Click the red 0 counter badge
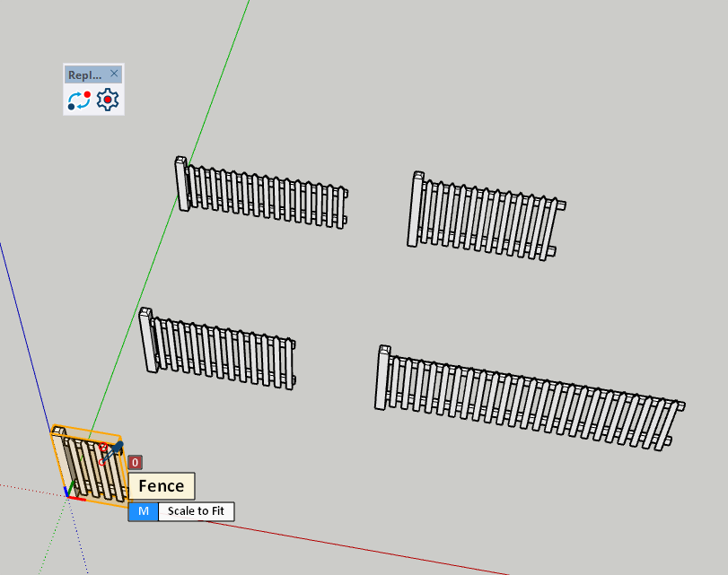The image size is (728, 575). click(x=135, y=463)
